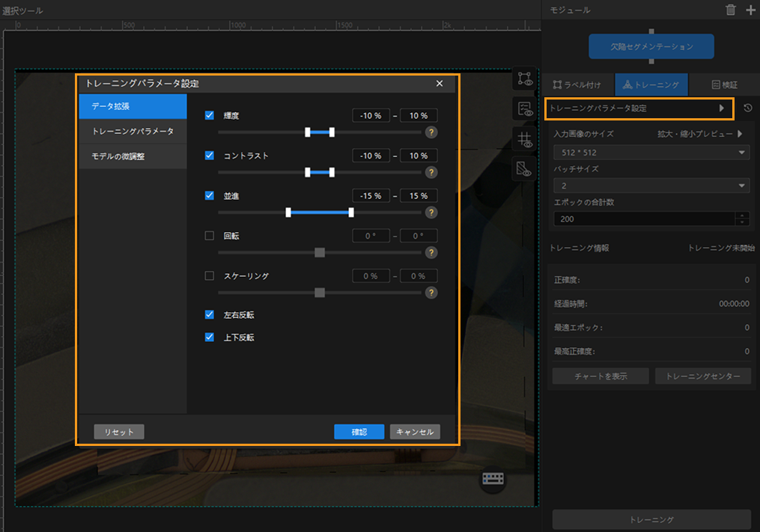Enable the スケーリング checkbox
The height and width of the screenshot is (532, 760).
coord(210,275)
